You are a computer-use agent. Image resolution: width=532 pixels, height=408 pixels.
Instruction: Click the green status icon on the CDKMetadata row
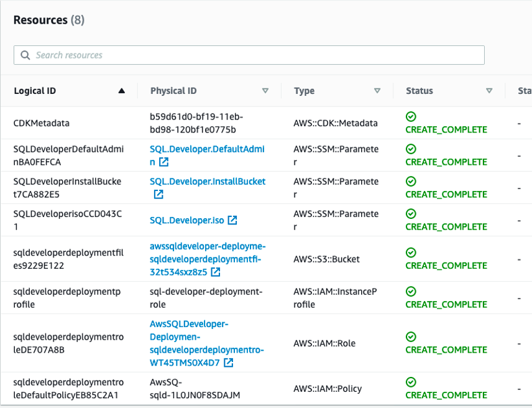410,116
